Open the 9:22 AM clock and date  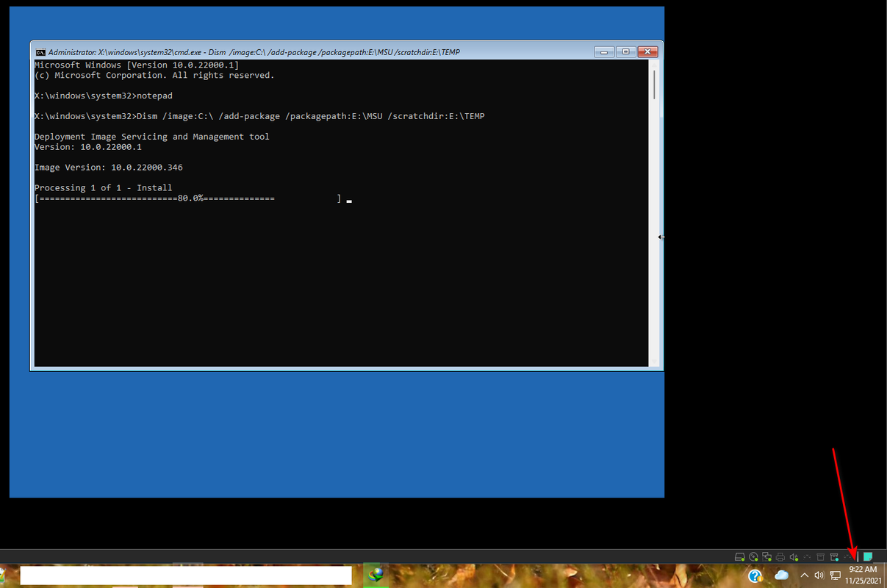coord(863,575)
